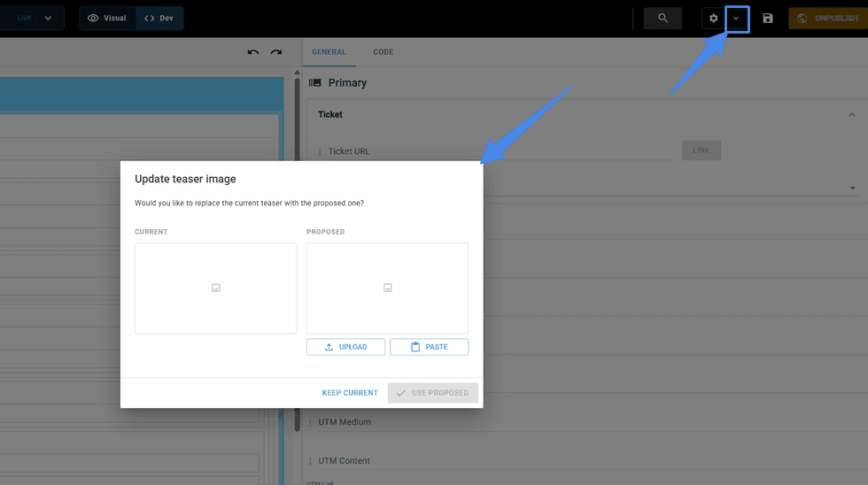Click the Link button beside Ticket URL
Image resolution: width=868 pixels, height=485 pixels.
coord(701,150)
